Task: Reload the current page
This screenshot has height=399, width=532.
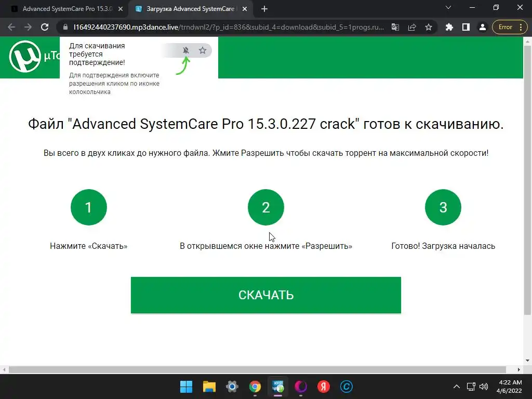Action: point(45,27)
